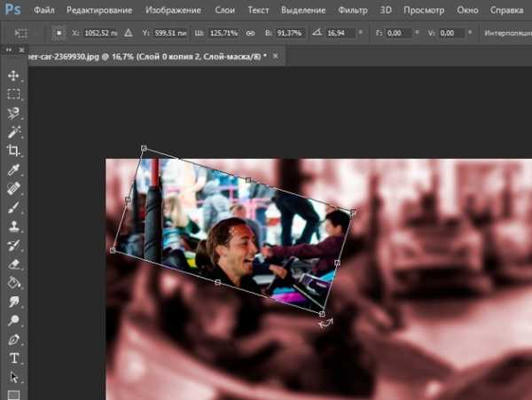Select the Polygonal Lasso tool

[x=13, y=113]
